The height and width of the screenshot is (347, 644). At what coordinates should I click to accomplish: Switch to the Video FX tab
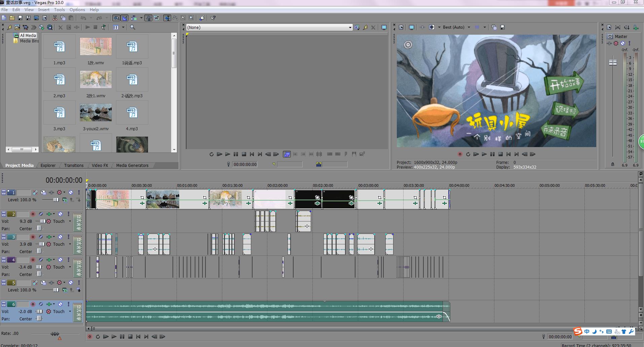[x=100, y=165]
